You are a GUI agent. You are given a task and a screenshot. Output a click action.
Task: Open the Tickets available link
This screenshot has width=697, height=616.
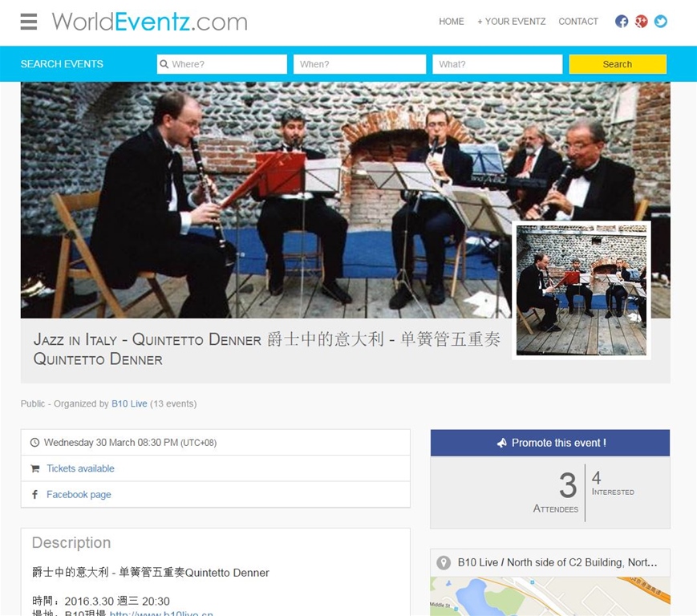[x=80, y=468]
